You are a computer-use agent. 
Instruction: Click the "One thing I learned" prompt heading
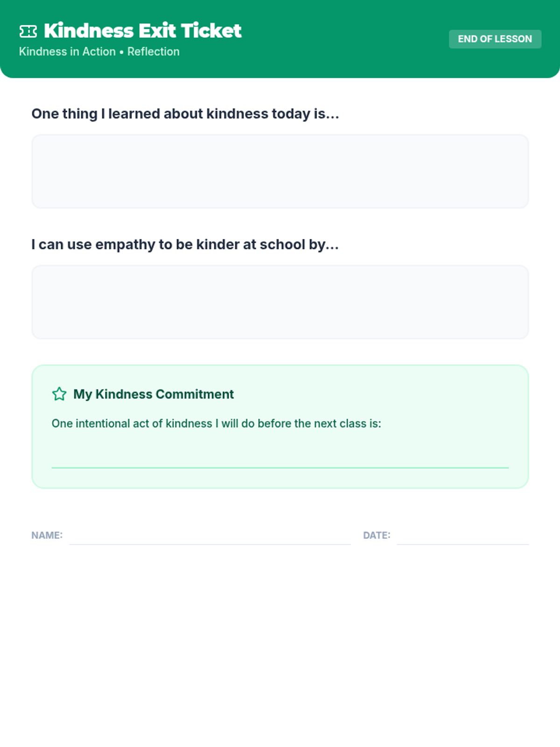(185, 114)
